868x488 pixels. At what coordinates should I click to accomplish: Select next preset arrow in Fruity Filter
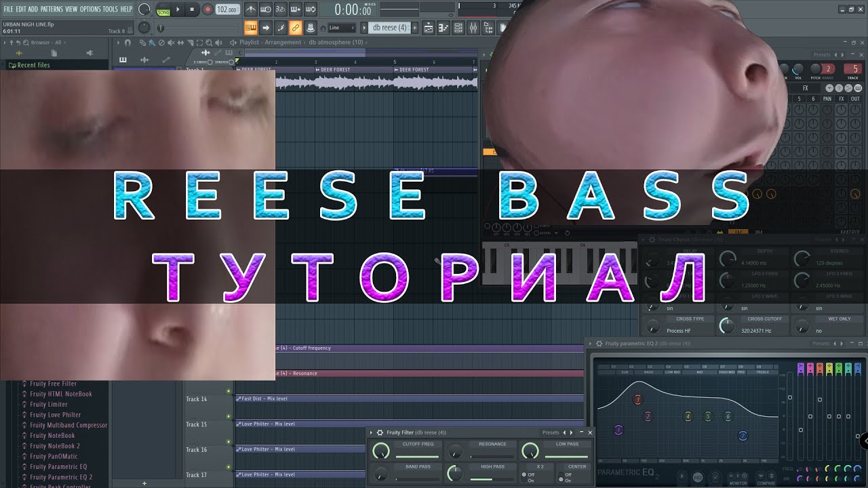(571, 432)
